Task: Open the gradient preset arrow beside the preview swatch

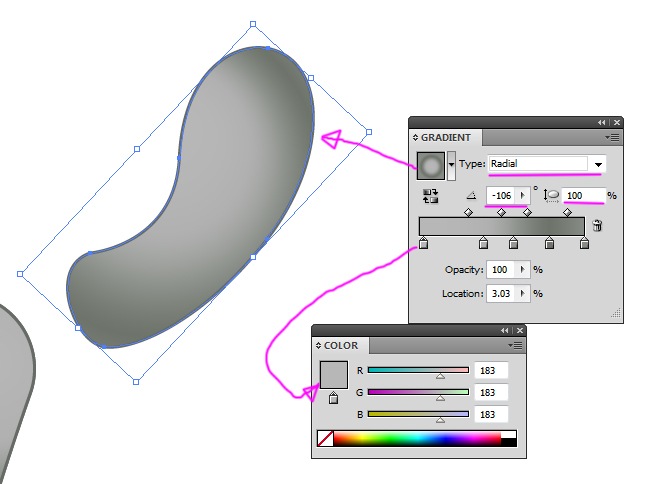Action: pyautogui.click(x=451, y=166)
